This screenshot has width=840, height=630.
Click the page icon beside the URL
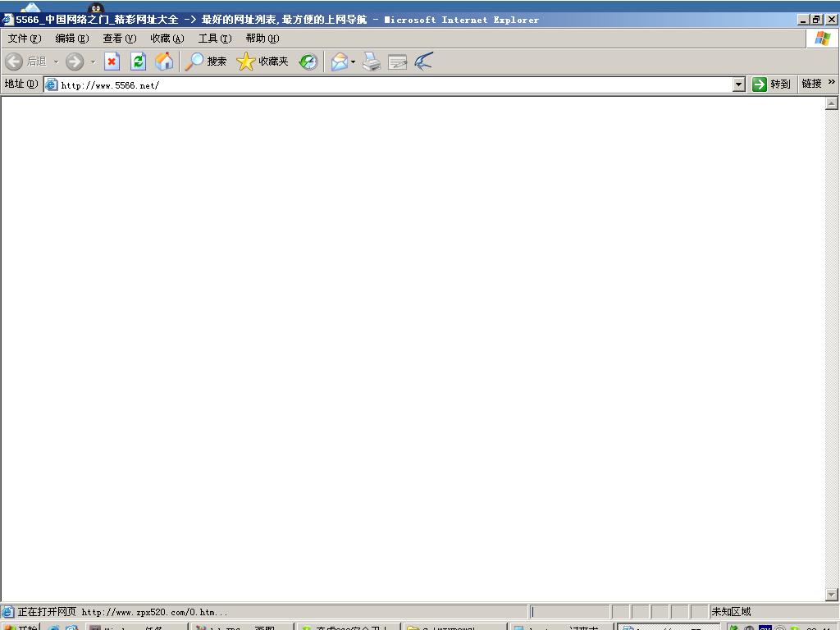(52, 84)
